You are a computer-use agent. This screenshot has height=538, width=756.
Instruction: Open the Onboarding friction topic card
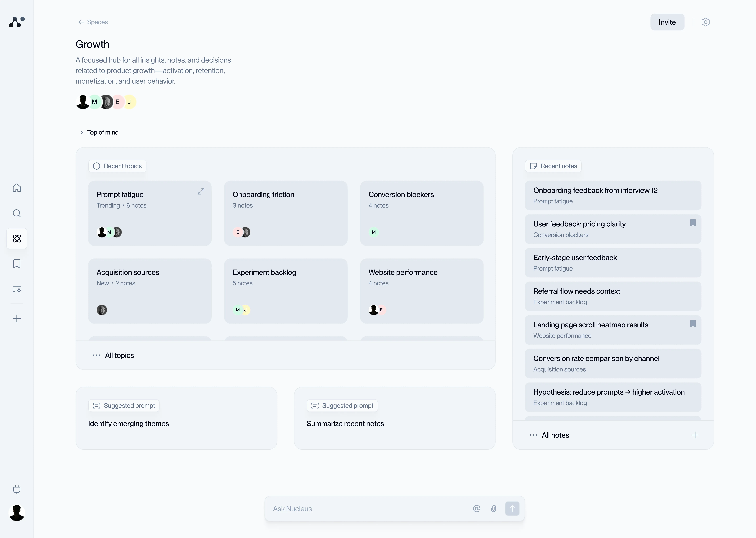(286, 213)
